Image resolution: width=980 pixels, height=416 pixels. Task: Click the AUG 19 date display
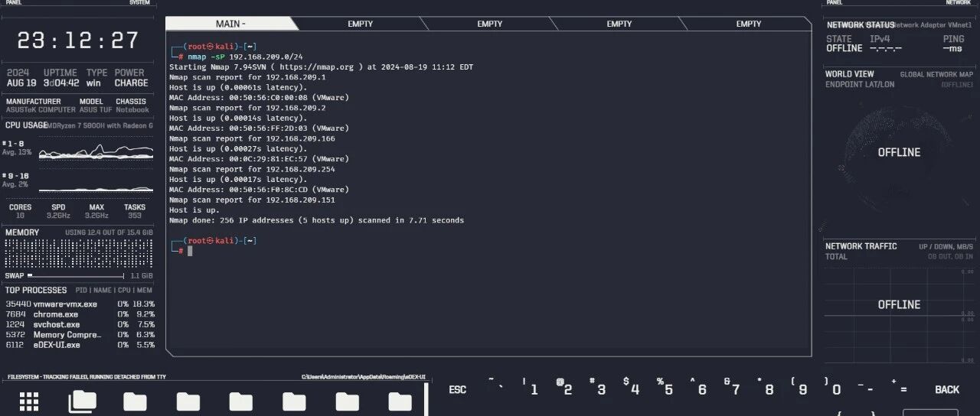point(21,83)
